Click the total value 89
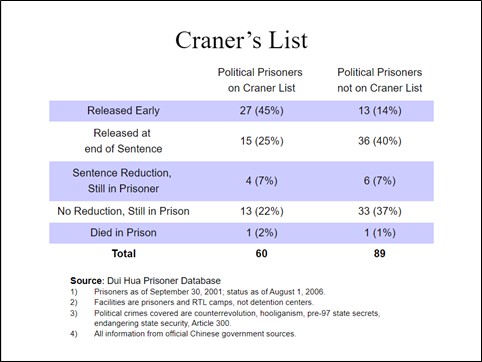 coord(380,254)
